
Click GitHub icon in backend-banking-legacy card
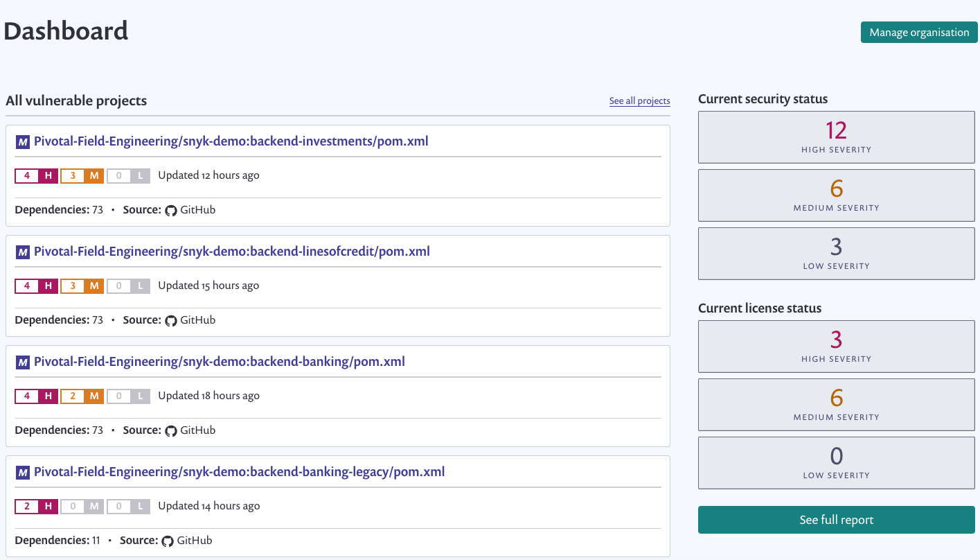click(168, 541)
